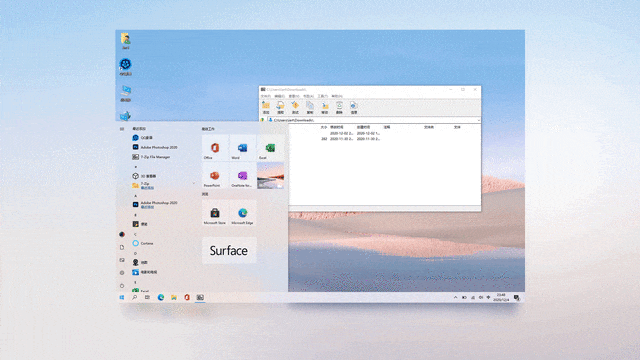640x360 pixels.
Task: Launch the Microsoft Store tile
Action: pos(215,213)
